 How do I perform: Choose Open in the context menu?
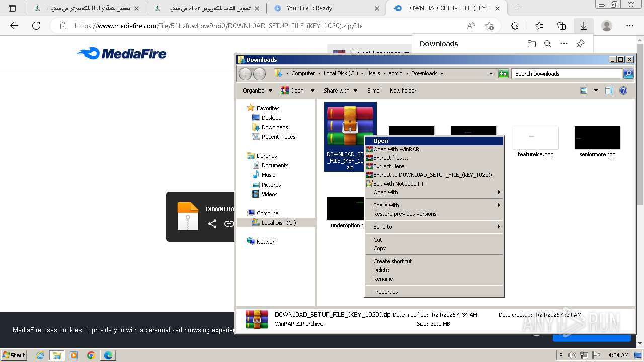(x=434, y=141)
